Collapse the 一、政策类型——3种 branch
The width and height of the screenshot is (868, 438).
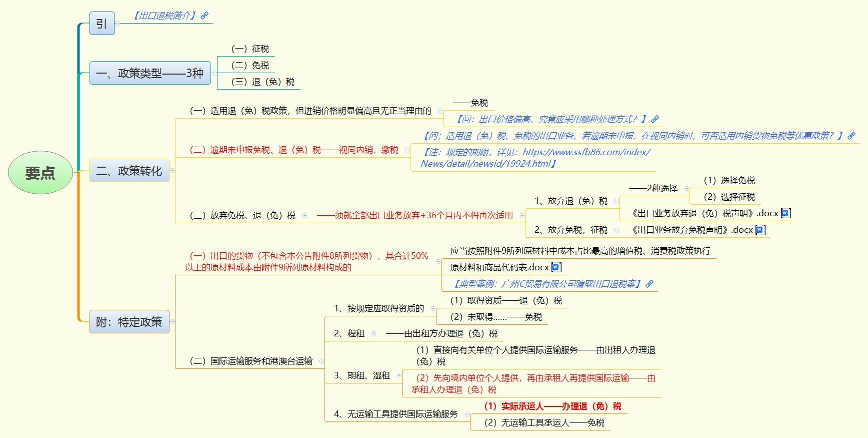214,73
